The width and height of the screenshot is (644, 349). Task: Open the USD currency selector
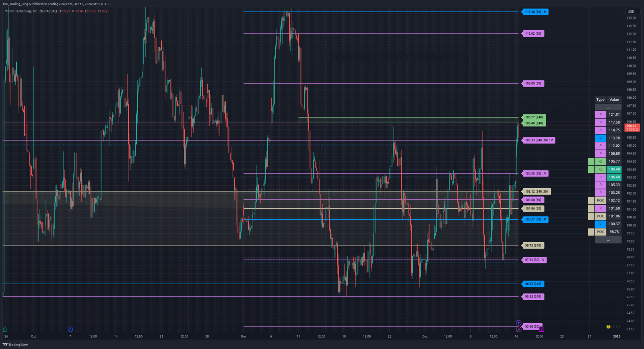[x=631, y=11]
